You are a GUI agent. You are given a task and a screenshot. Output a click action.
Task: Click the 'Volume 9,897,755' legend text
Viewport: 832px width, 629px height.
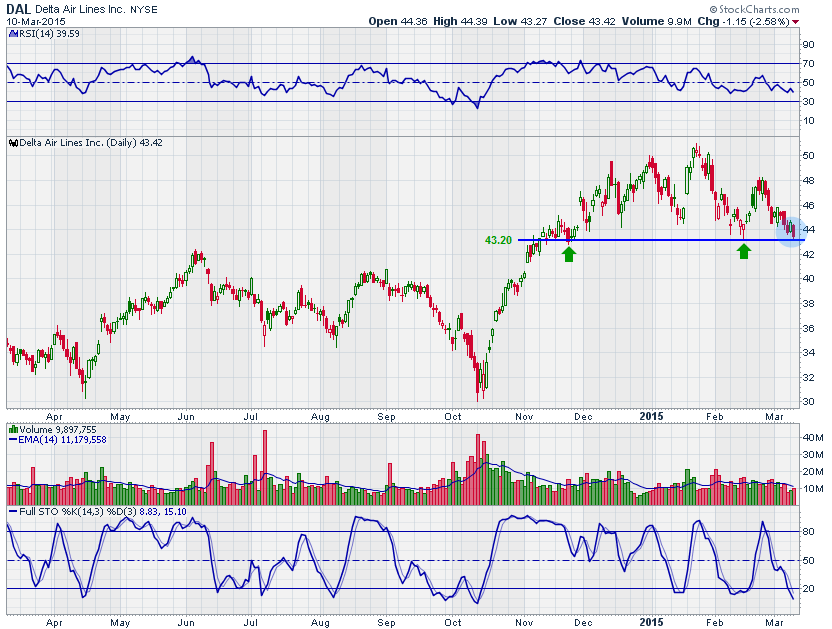[x=58, y=429]
